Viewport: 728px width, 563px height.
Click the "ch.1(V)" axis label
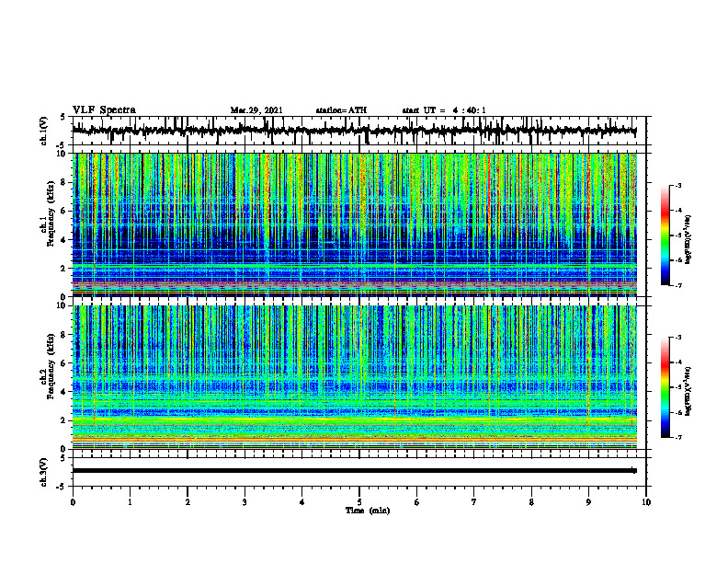pyautogui.click(x=44, y=131)
